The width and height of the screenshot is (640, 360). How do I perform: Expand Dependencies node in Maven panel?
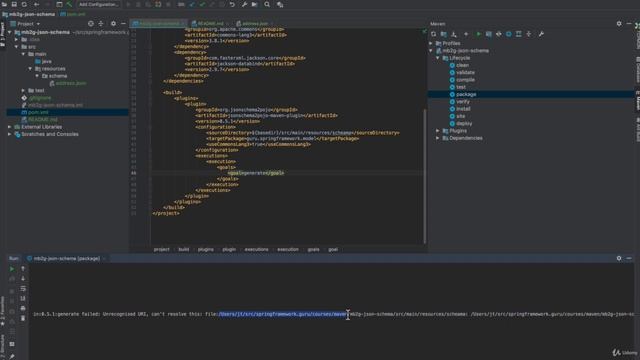[x=438, y=138]
